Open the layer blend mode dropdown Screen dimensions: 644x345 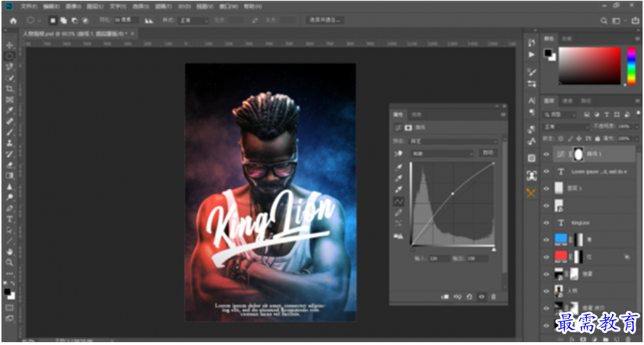click(566, 127)
